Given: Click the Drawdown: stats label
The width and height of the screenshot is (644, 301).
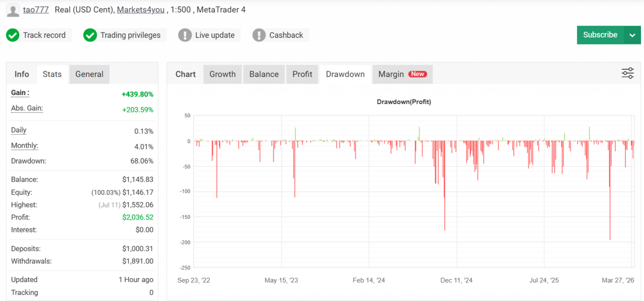Looking at the screenshot, I should click(x=28, y=161).
